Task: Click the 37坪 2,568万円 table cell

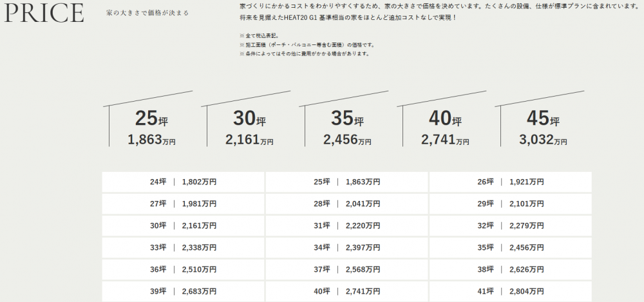Action: click(346, 270)
